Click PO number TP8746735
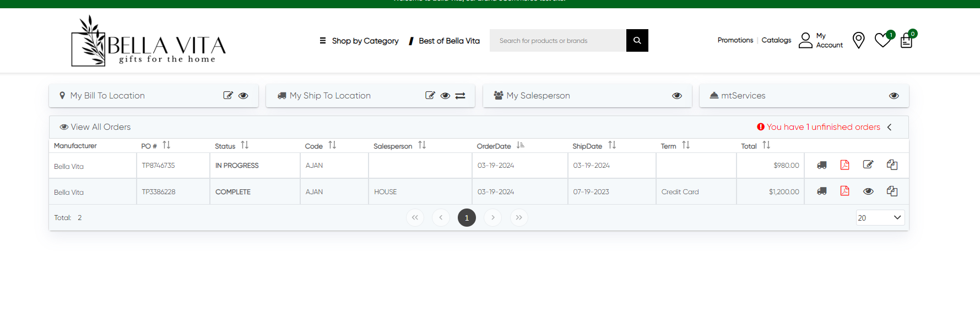The width and height of the screenshot is (980, 318). coord(158,166)
